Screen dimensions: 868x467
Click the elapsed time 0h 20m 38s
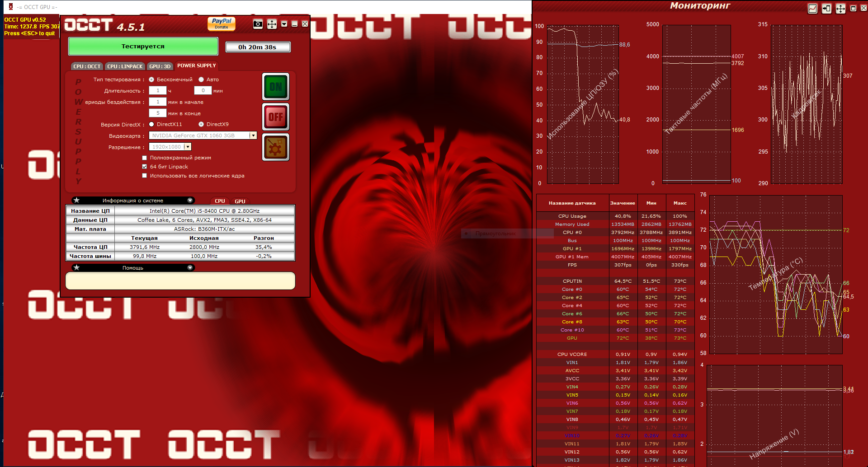(x=258, y=47)
